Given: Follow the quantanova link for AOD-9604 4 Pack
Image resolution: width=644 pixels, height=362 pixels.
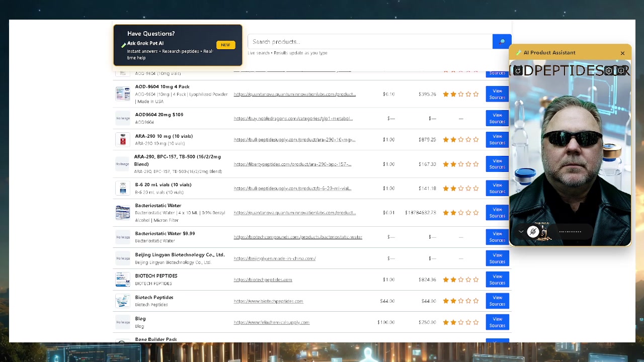Looking at the screenshot, I should point(295,94).
